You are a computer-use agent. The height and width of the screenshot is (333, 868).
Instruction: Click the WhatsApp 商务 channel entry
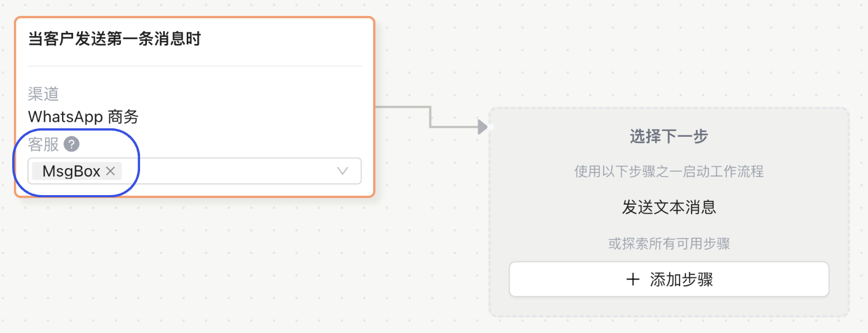tap(83, 117)
